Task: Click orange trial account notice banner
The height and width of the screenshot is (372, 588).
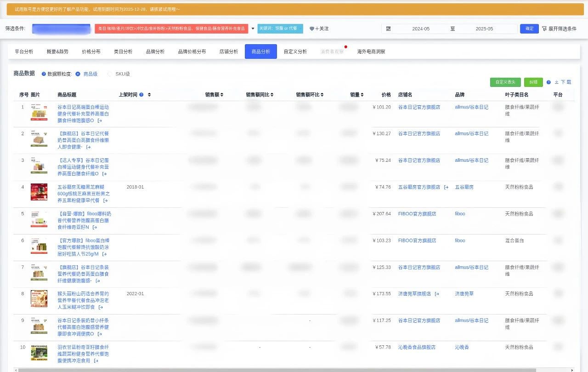Action: 295,9
